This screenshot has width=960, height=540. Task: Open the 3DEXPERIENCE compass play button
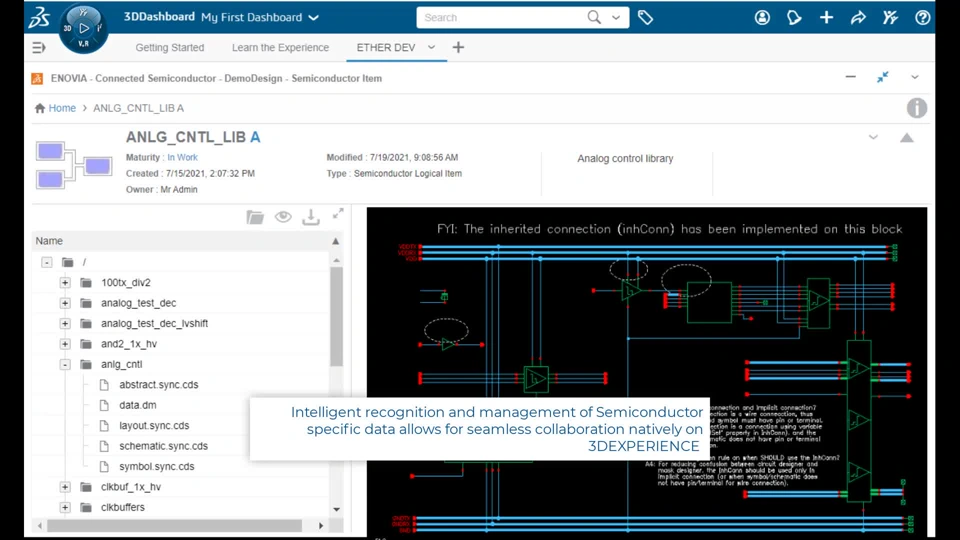84,28
